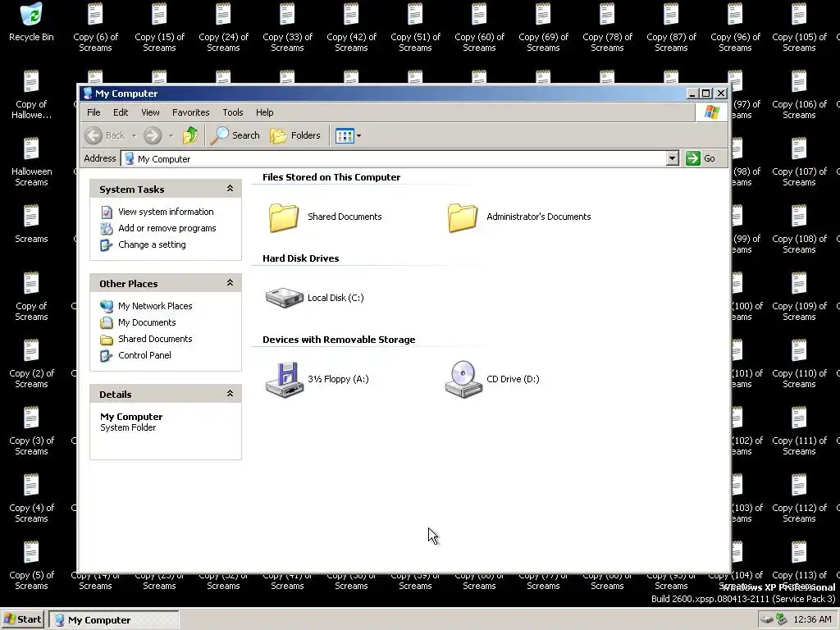
Task: Click My Computer taskbar button
Action: 113,620
